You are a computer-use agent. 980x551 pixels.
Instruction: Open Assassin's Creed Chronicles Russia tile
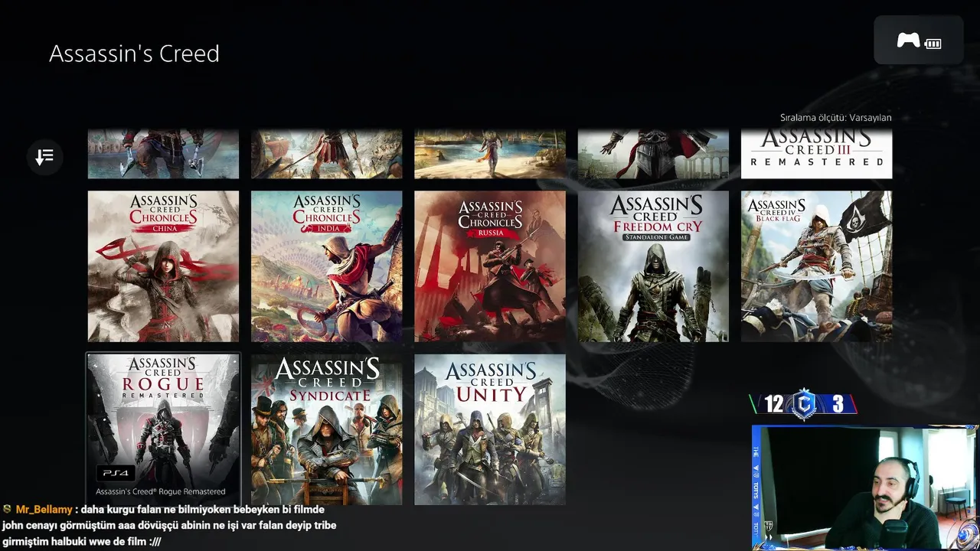point(490,266)
